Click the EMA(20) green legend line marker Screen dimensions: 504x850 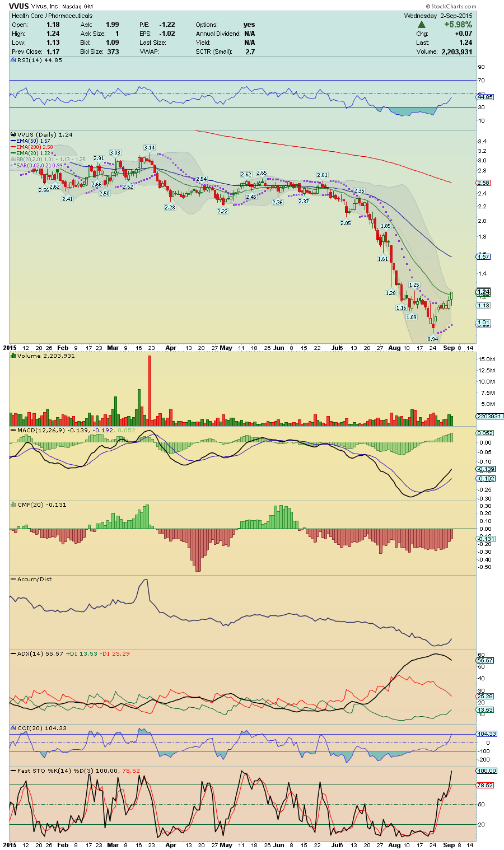tap(14, 153)
